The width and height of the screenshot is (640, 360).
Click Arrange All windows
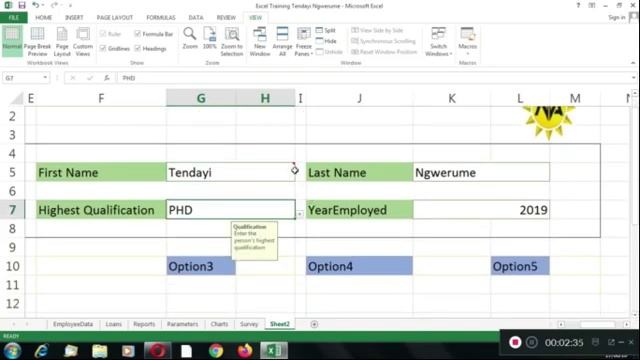pyautogui.click(x=282, y=42)
